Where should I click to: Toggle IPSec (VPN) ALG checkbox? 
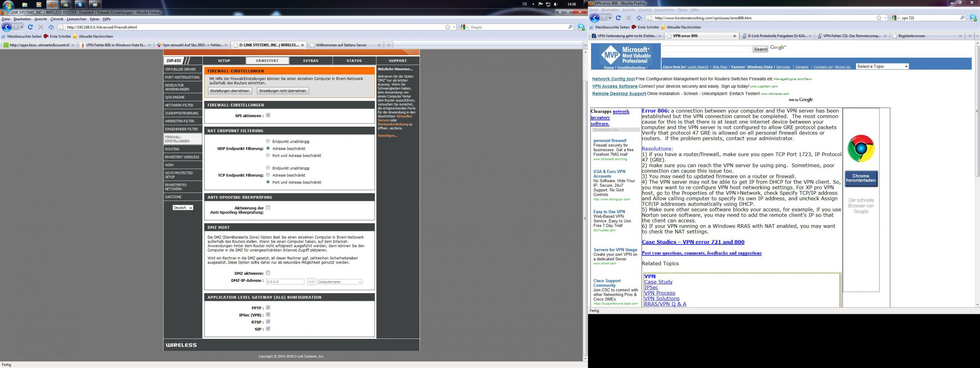click(x=268, y=315)
